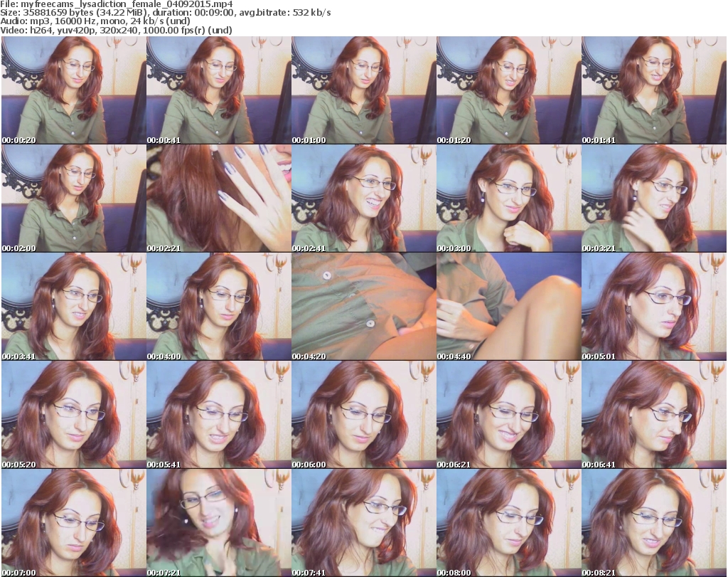Open the frame at 00:05:01
Screen dimensions: 728x577
coord(654,307)
